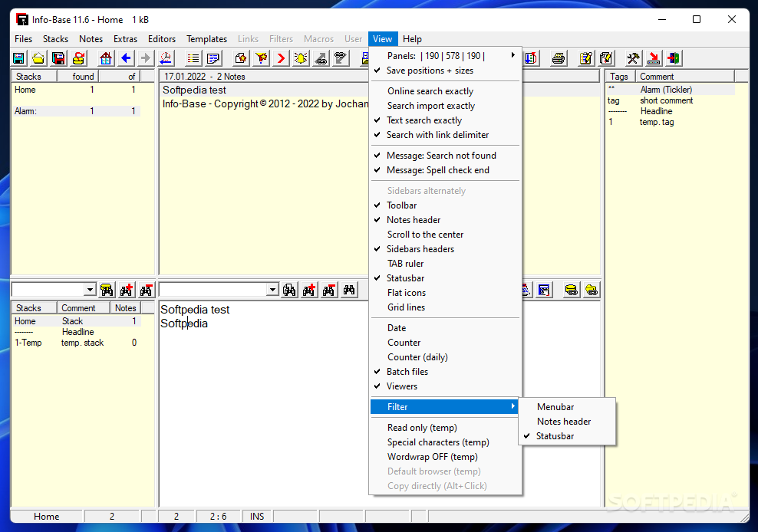Click the hammer and wrench tools icon

tap(633, 58)
